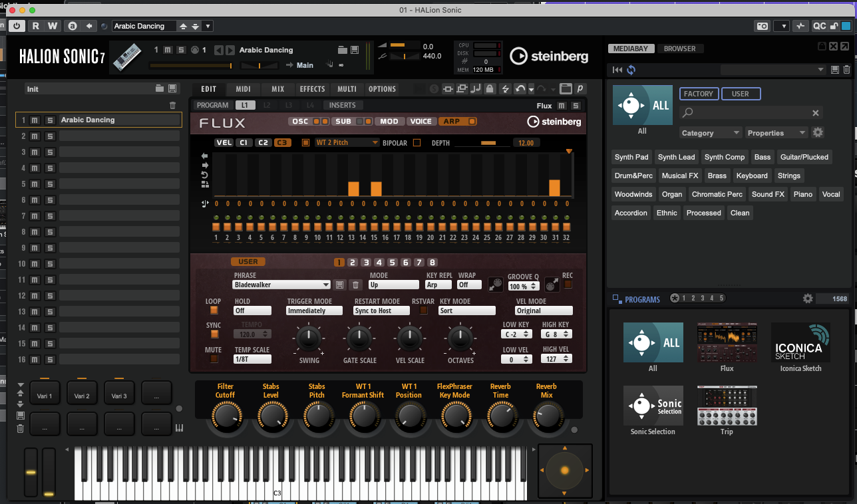Viewport: 857px width, 504px height.
Task: Click the undo arrow in edit toolbar
Action: [520, 89]
